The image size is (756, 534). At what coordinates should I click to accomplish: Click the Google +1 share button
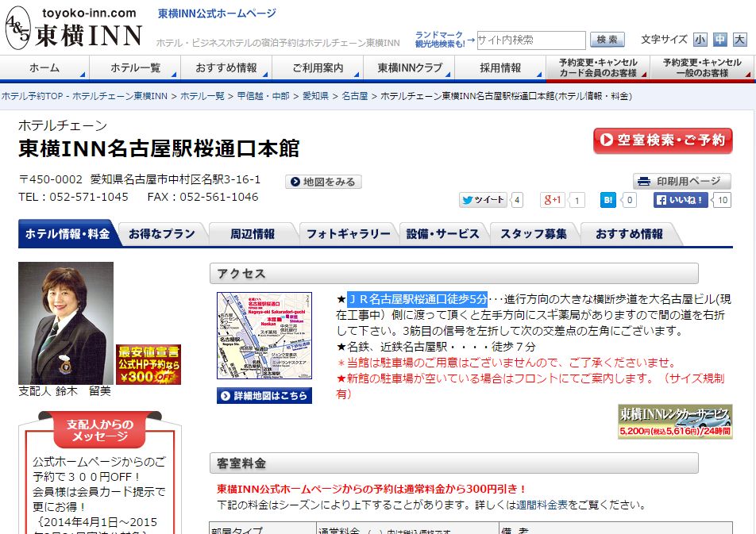553,199
